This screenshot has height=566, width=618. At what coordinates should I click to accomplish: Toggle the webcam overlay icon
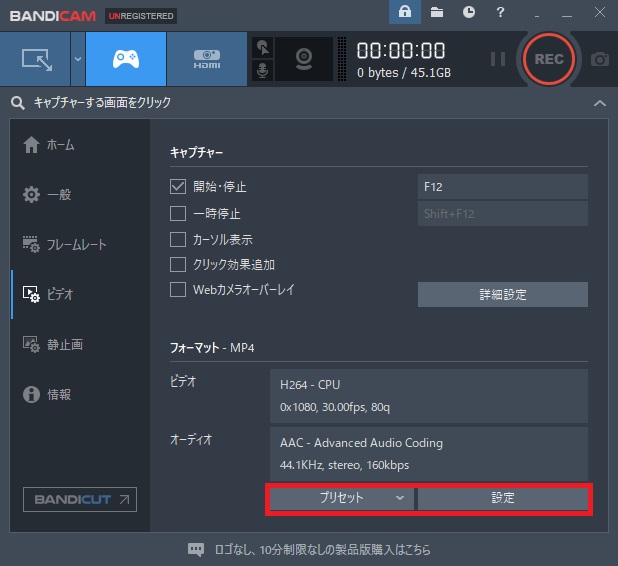tap(304, 59)
